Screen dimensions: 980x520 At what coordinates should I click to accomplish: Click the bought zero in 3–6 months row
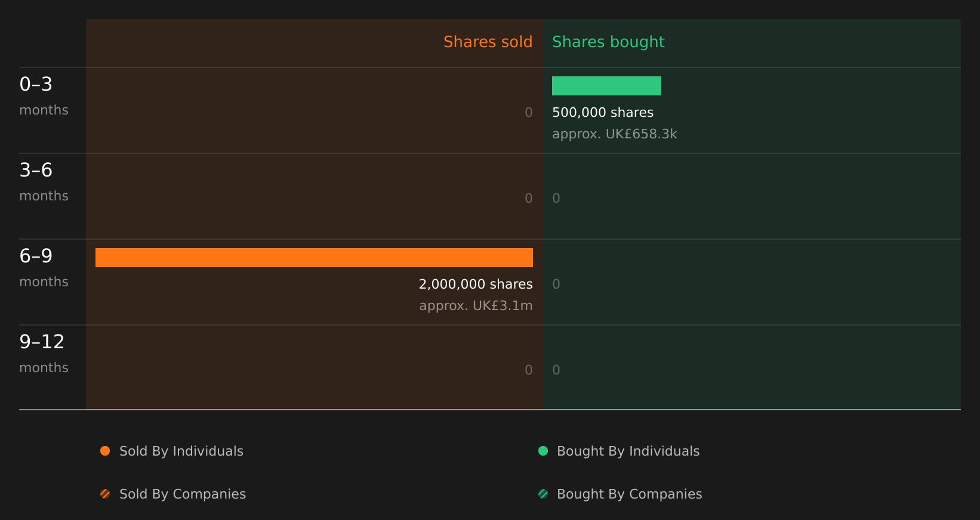(556, 199)
